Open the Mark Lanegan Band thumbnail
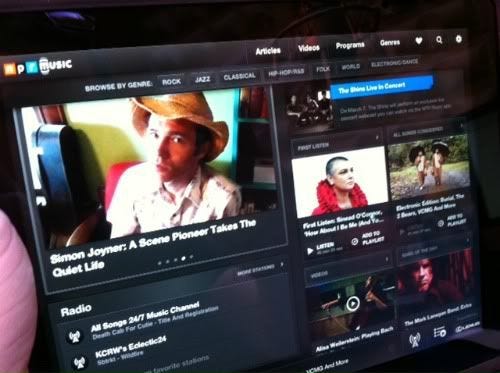500x373 pixels. pos(435,283)
